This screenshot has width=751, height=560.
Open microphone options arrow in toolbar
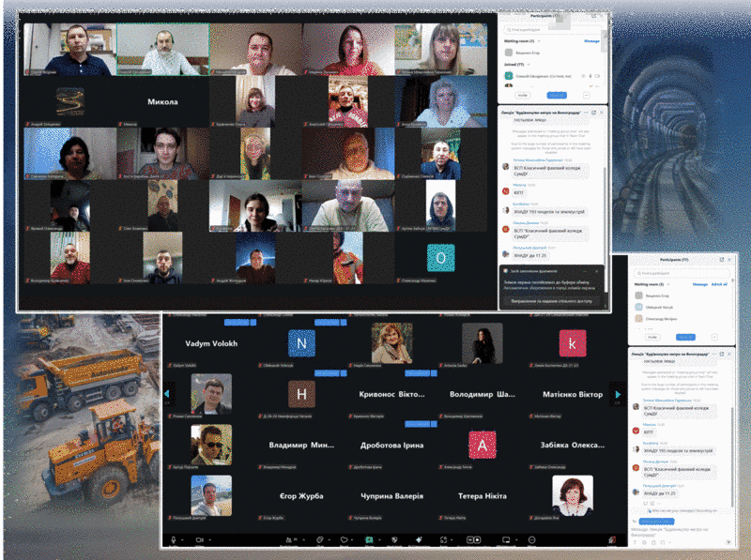[x=184, y=540]
